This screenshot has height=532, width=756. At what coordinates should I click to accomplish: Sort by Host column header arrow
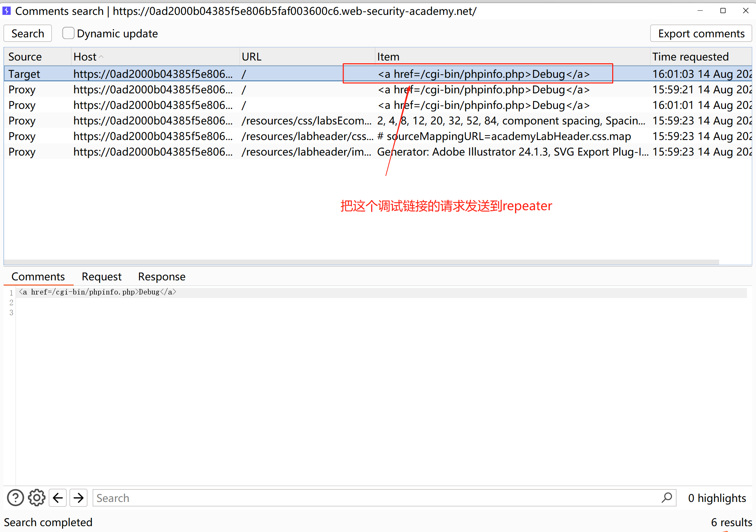[x=101, y=57]
